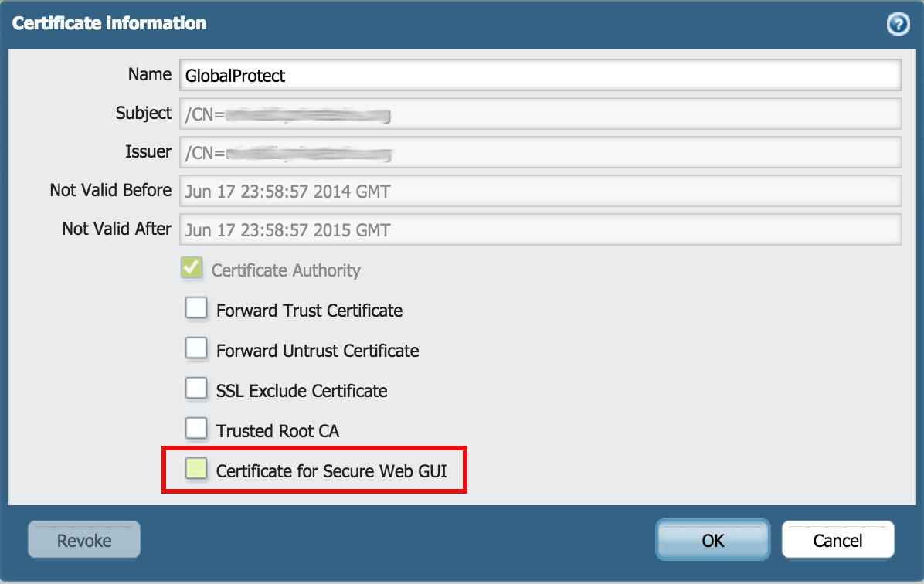The image size is (924, 584).
Task: Dismiss dialog with Cancel button
Action: [838, 539]
